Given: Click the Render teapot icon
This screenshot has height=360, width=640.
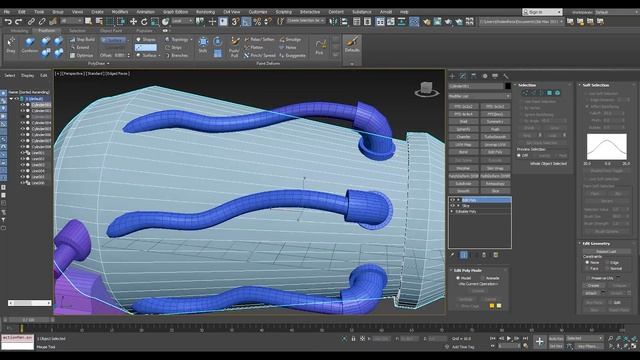Looking at the screenshot, I should [459, 22].
